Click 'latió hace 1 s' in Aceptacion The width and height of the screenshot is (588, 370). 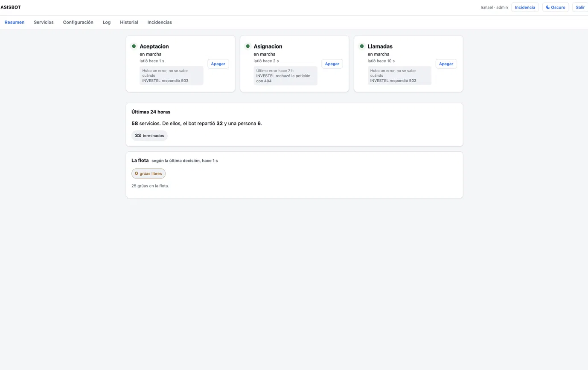[152, 61]
